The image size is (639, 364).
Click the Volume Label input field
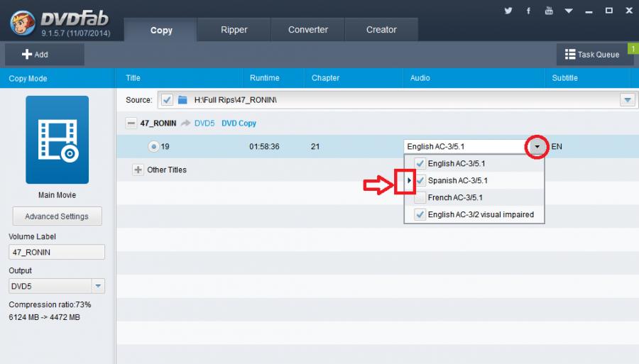tap(57, 252)
